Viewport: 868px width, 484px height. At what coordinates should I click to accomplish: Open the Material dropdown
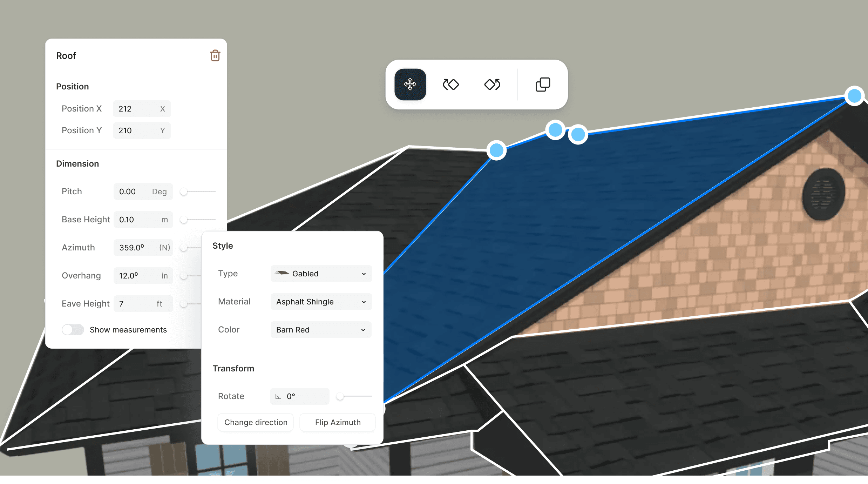321,302
